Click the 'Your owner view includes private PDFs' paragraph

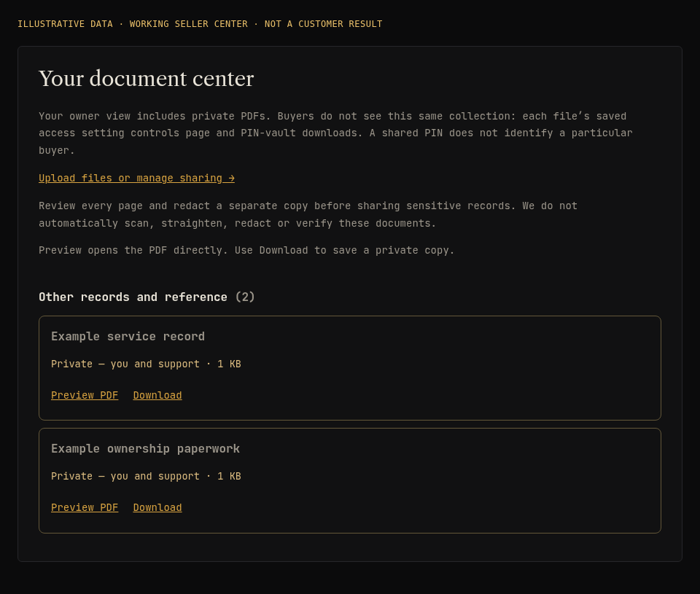[x=335, y=133]
